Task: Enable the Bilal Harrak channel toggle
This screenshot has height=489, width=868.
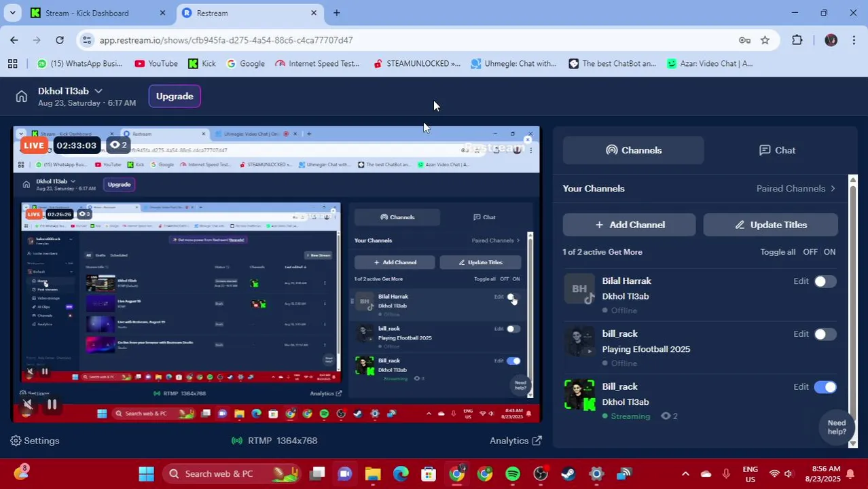Action: (825, 281)
